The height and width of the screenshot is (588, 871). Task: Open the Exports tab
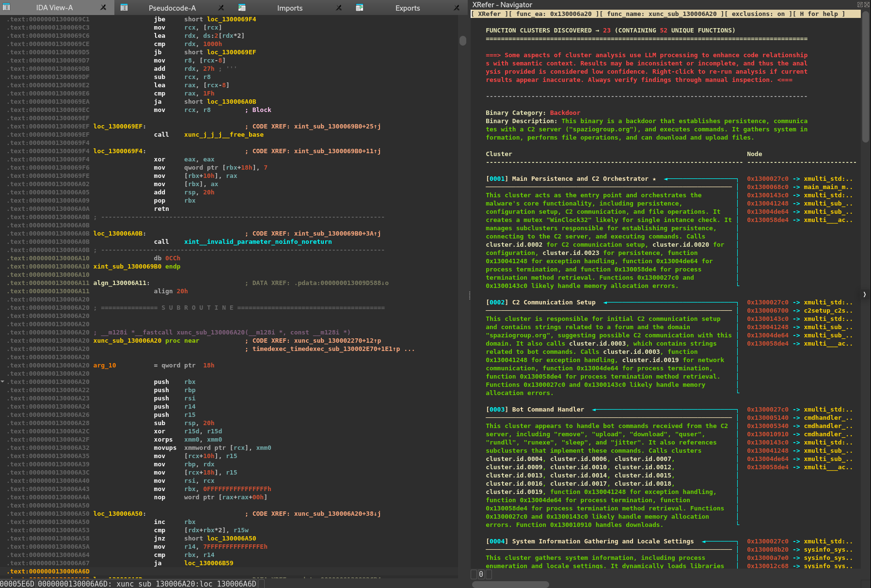pos(408,8)
